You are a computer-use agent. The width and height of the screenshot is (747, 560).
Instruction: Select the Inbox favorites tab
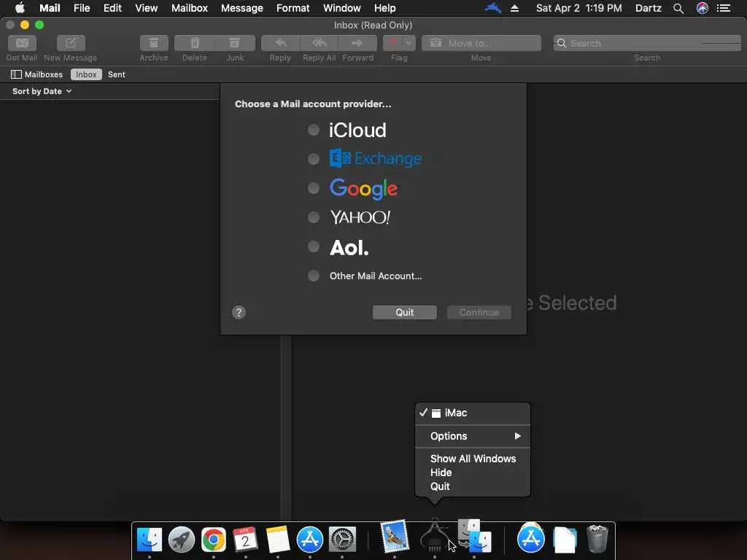tap(86, 74)
